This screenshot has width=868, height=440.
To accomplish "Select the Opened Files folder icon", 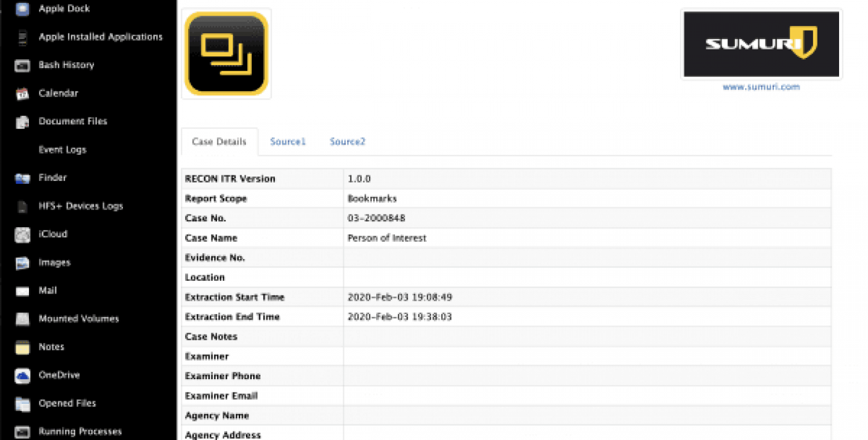I will [x=22, y=403].
